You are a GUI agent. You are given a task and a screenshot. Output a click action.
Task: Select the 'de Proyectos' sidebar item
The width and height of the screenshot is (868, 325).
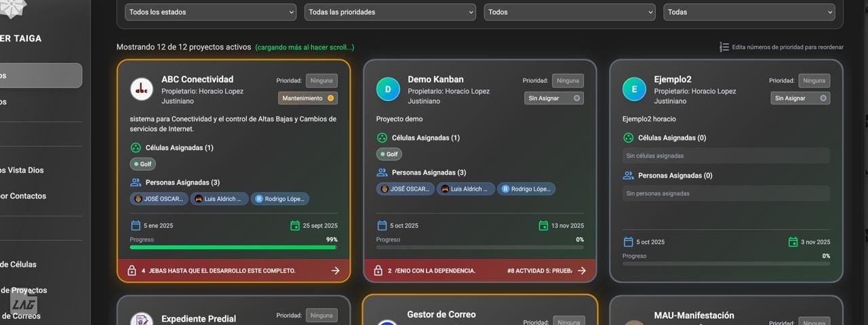tap(24, 290)
